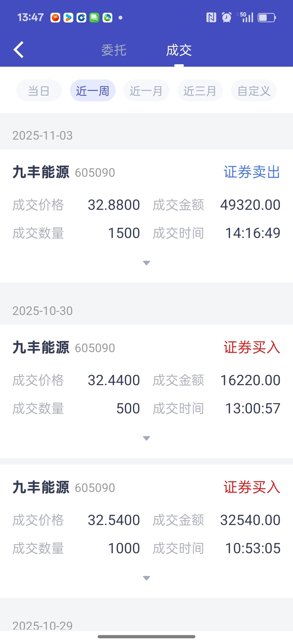Open the 九丰能源 stock in sell record
This screenshot has width=293, height=644.
[x=41, y=172]
